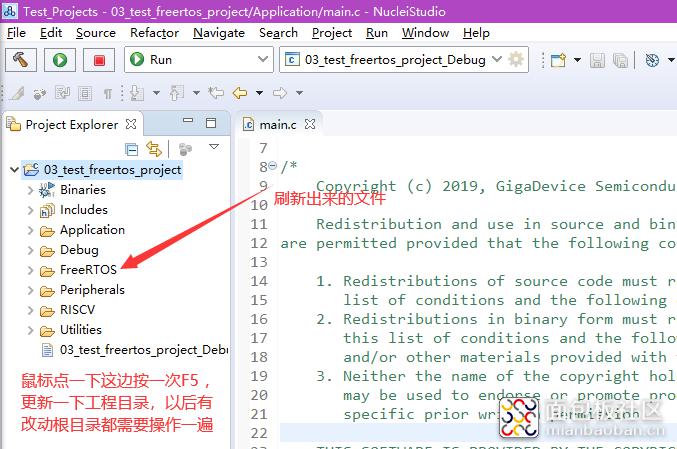The width and height of the screenshot is (677, 449).
Task: Click the Project Explorer filter icon
Action: click(185, 149)
